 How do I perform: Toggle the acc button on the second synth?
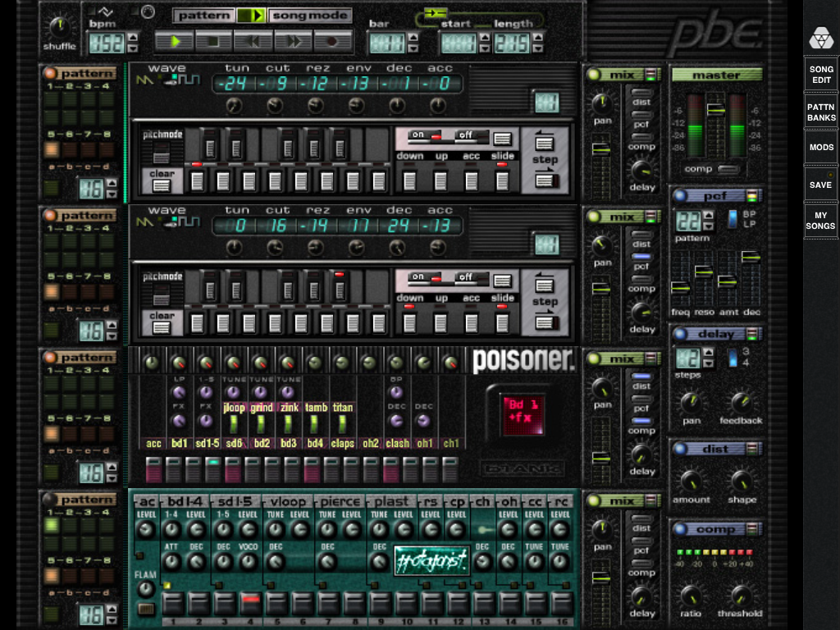coord(472,322)
